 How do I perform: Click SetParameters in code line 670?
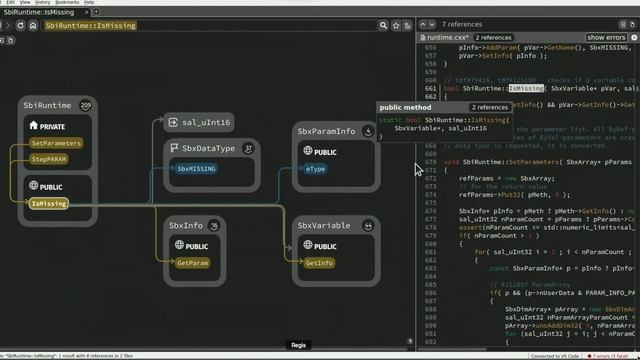[534, 162]
